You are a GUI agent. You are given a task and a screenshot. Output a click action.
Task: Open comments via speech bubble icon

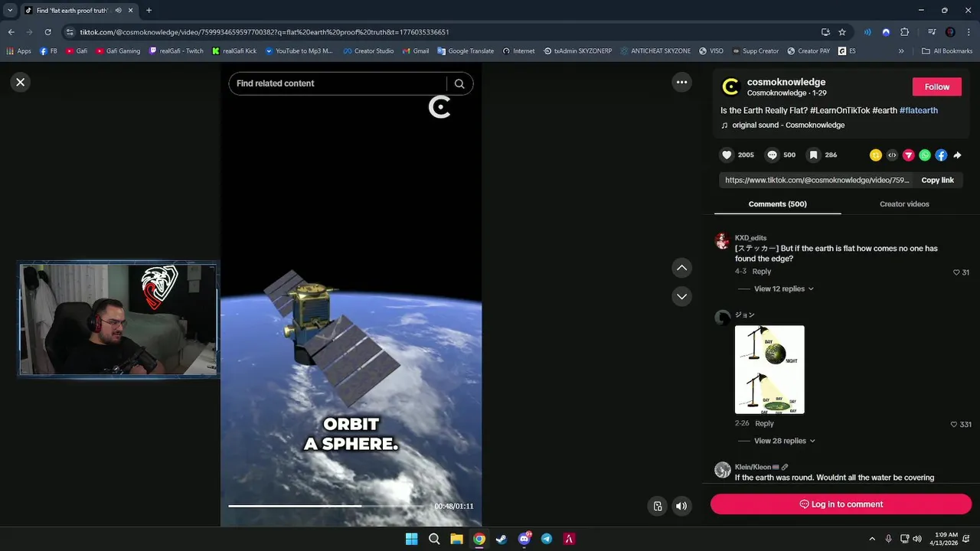(773, 155)
